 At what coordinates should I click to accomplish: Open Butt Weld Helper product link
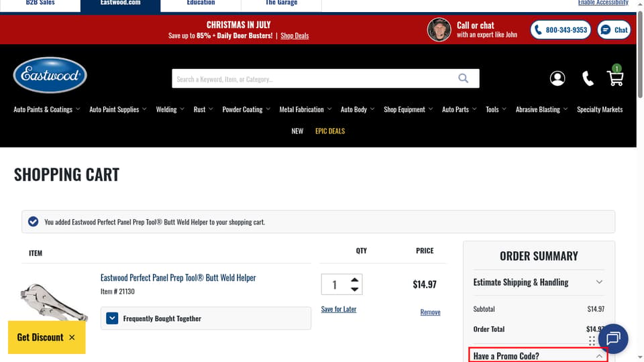pos(178,278)
